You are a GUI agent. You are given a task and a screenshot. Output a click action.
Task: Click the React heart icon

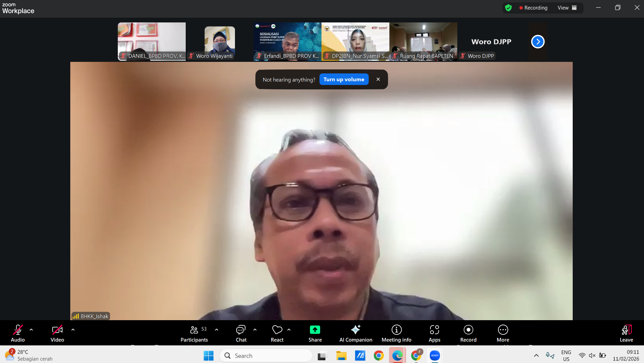pyautogui.click(x=277, y=333)
